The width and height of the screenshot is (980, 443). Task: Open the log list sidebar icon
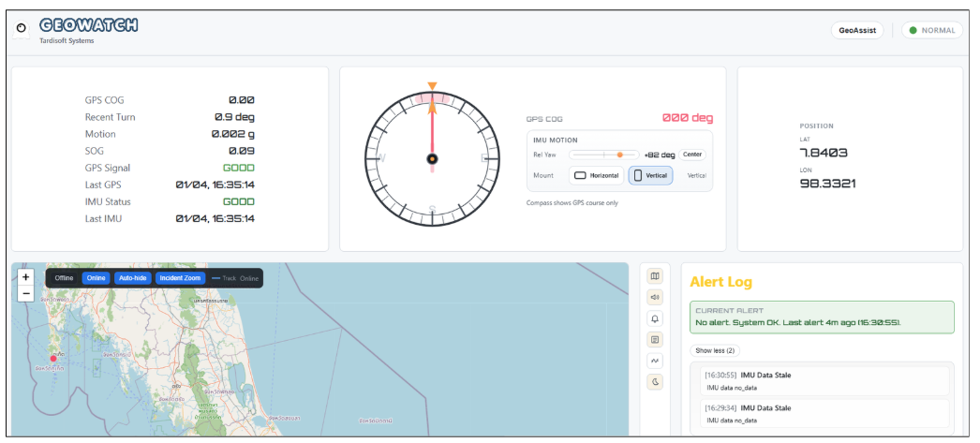tap(655, 340)
